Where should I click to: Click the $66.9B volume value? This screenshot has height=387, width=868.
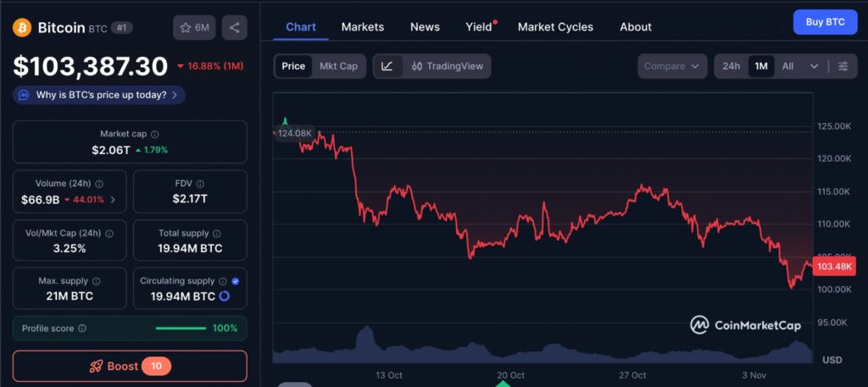[x=40, y=200]
